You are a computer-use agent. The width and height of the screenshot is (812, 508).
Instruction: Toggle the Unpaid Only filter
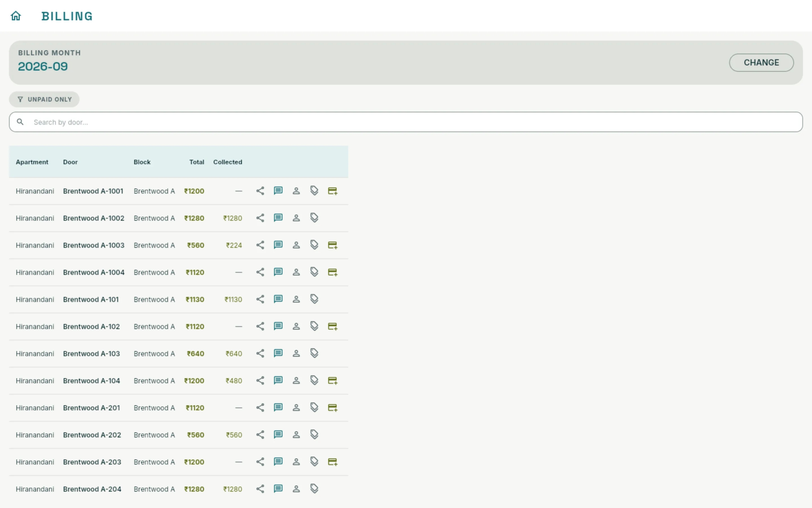tap(44, 99)
